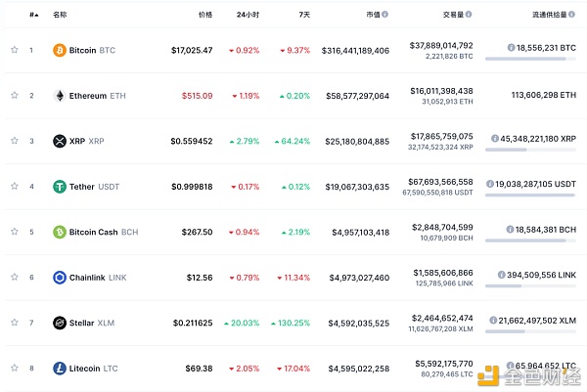Viewport: 587px width, 392px height.
Task: Click info icon next to 市值 header
Action: pos(384,15)
